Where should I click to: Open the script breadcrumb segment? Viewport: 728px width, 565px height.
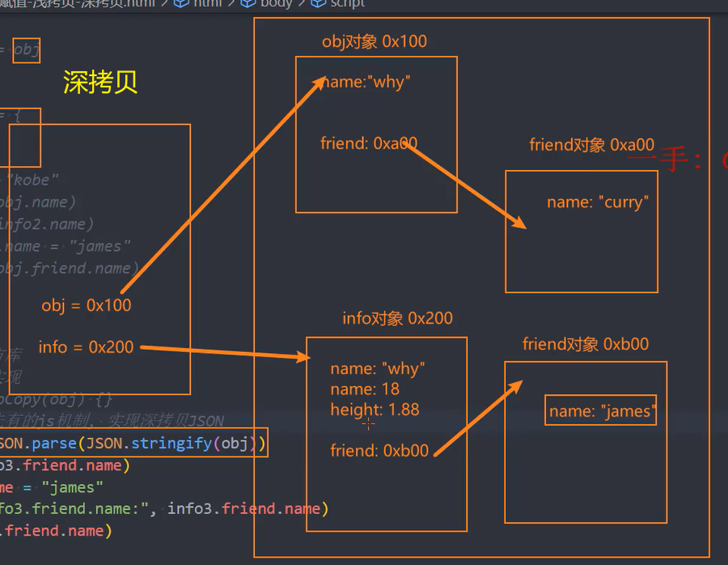(347, 3)
